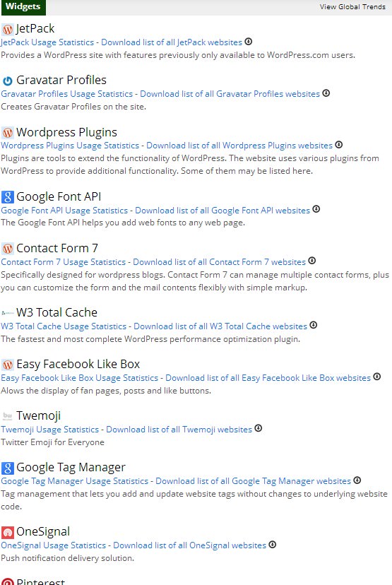Click the OneSignal red logo icon
The height and width of the screenshot is (585, 392).
coord(8,531)
